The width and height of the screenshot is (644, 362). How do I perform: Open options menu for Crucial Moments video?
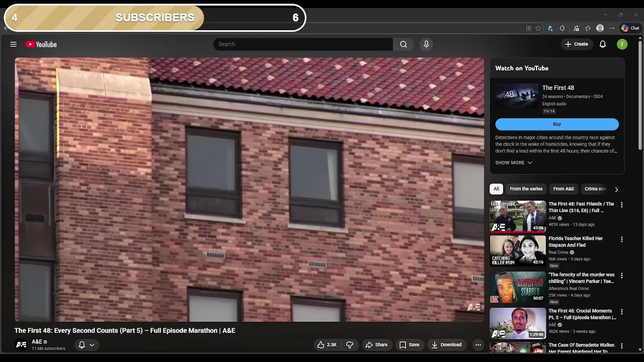621,312
